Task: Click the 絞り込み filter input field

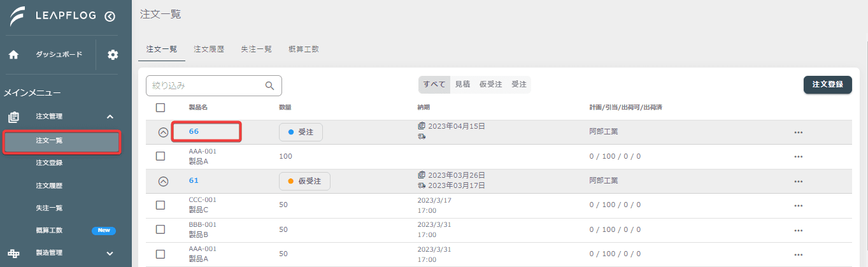Action: pos(213,85)
